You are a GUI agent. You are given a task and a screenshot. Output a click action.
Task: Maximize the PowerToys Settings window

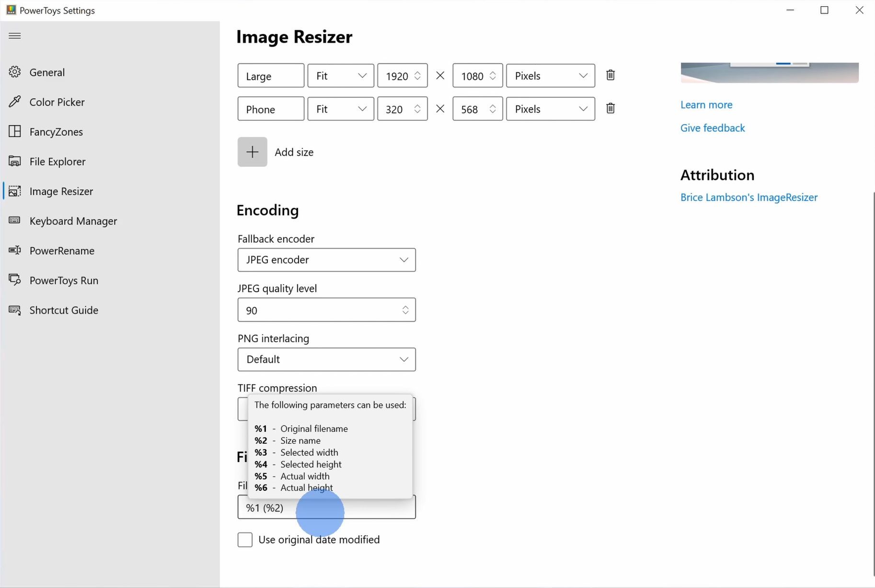point(824,10)
